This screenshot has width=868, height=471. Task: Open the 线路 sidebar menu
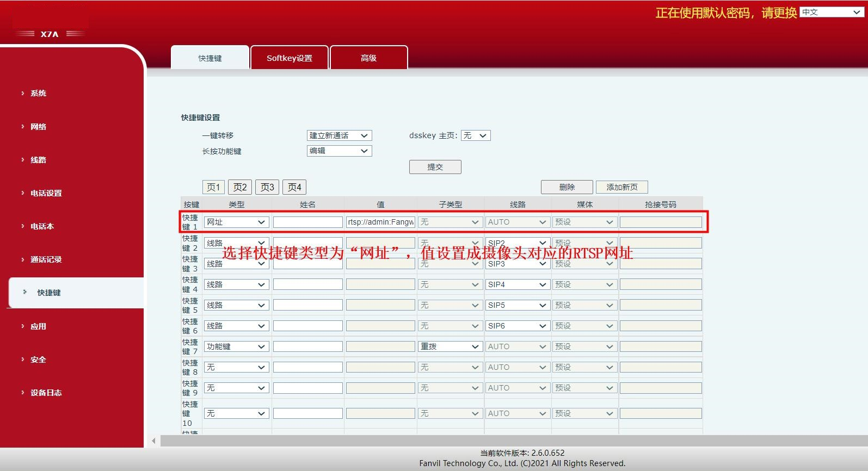[38, 160]
